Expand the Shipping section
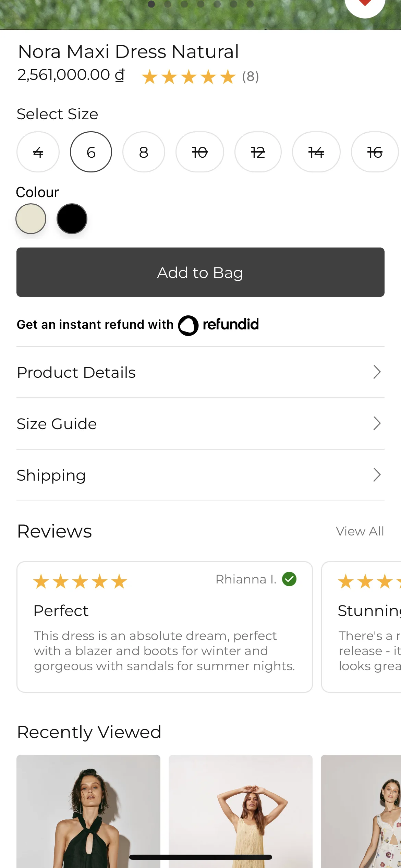Screen dimensions: 401x868 (x=200, y=475)
